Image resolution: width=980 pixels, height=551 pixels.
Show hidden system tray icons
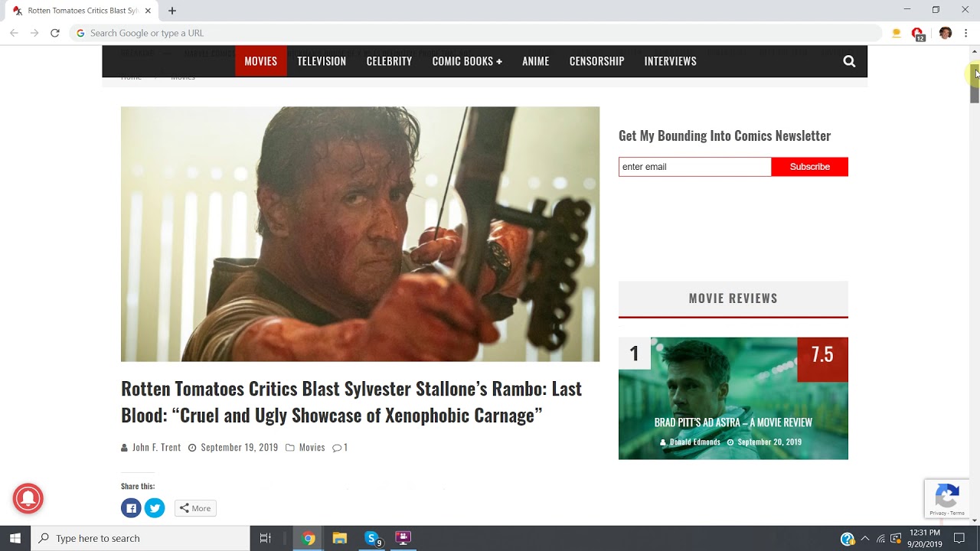[x=865, y=538]
